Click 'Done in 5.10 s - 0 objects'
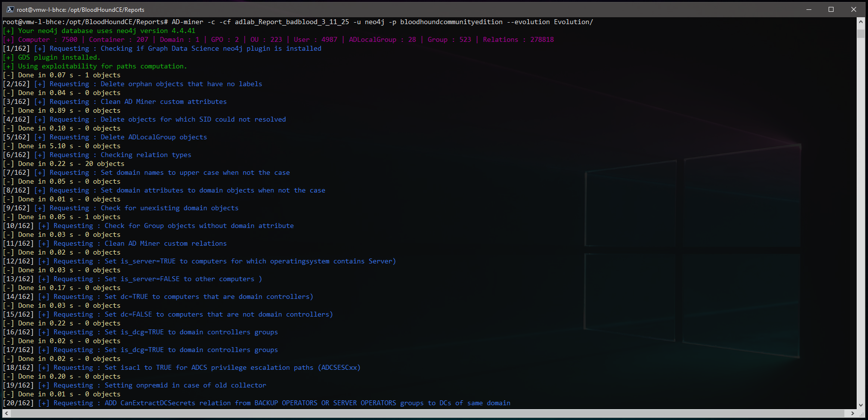Image resolution: width=868 pixels, height=420 pixels. tap(69, 146)
